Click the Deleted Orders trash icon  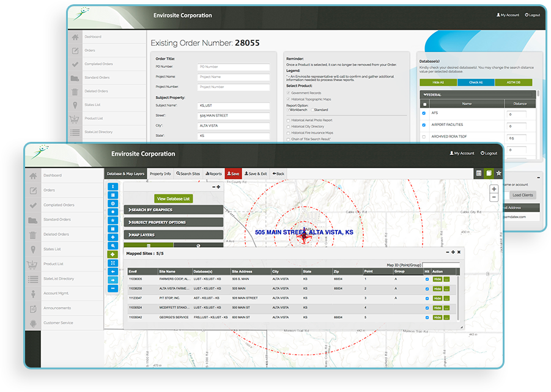point(32,234)
